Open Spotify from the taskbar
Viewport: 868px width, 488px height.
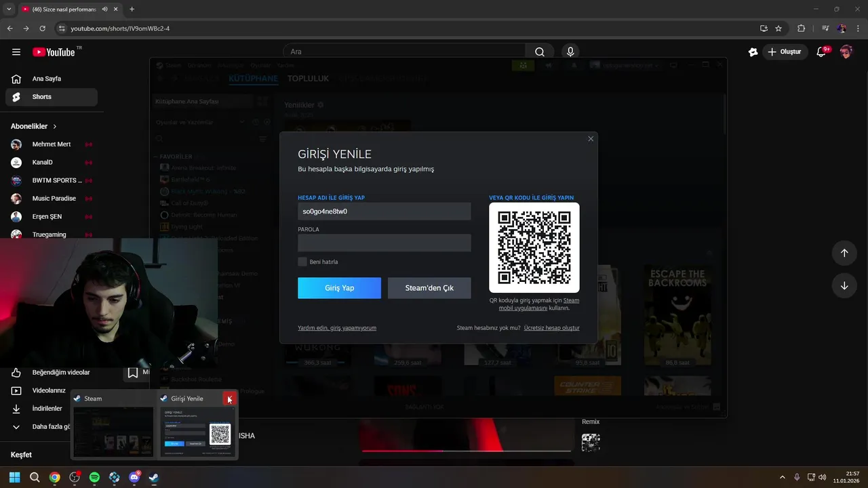coord(94,477)
